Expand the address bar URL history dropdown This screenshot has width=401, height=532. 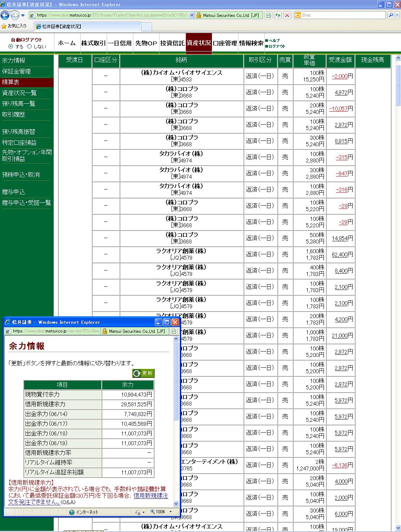point(192,15)
